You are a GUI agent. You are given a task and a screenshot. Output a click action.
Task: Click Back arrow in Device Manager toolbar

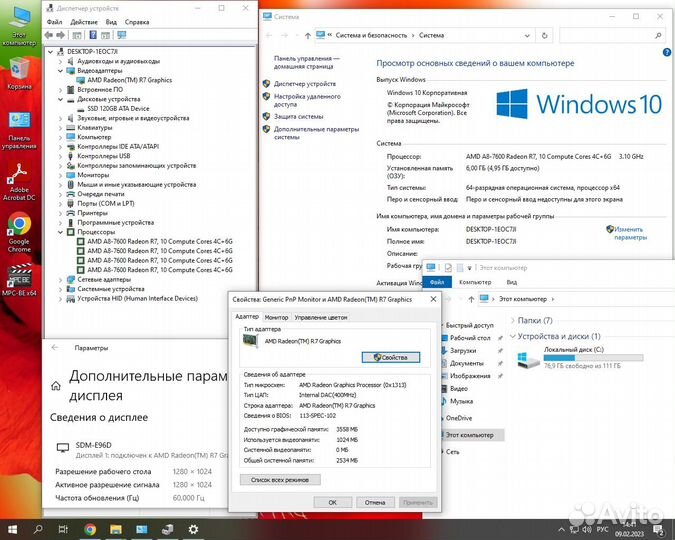(x=49, y=35)
